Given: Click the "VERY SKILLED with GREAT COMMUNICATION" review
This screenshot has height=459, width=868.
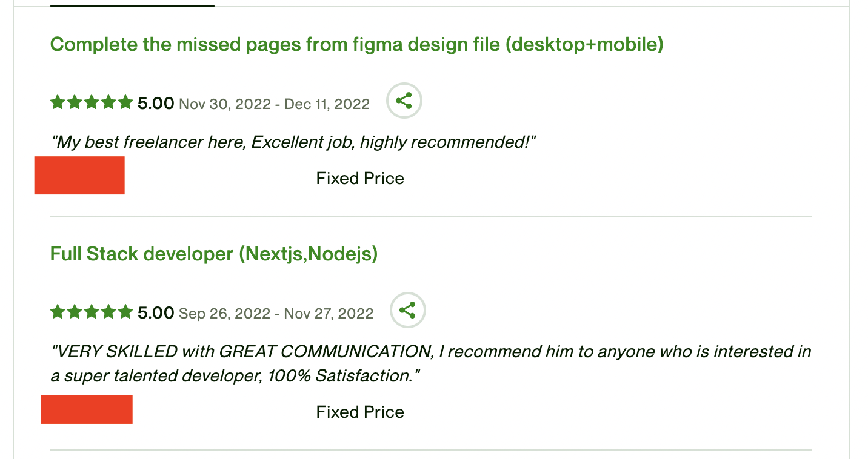Looking at the screenshot, I should coord(430,363).
